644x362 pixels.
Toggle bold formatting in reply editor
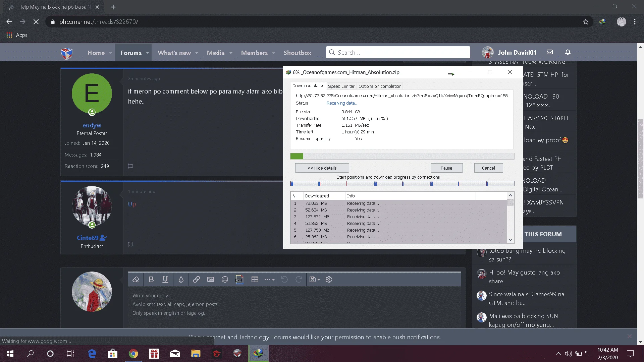tap(151, 280)
